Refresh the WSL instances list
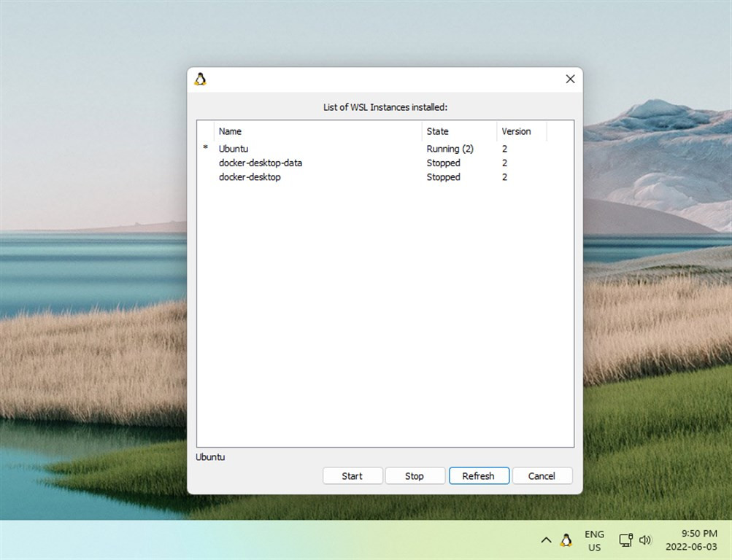732x560 pixels. pyautogui.click(x=479, y=475)
